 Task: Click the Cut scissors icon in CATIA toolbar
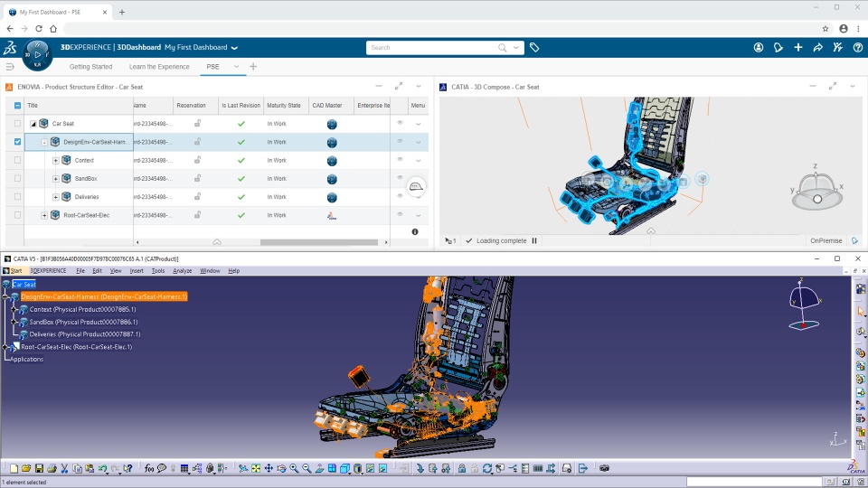pyautogui.click(x=64, y=469)
